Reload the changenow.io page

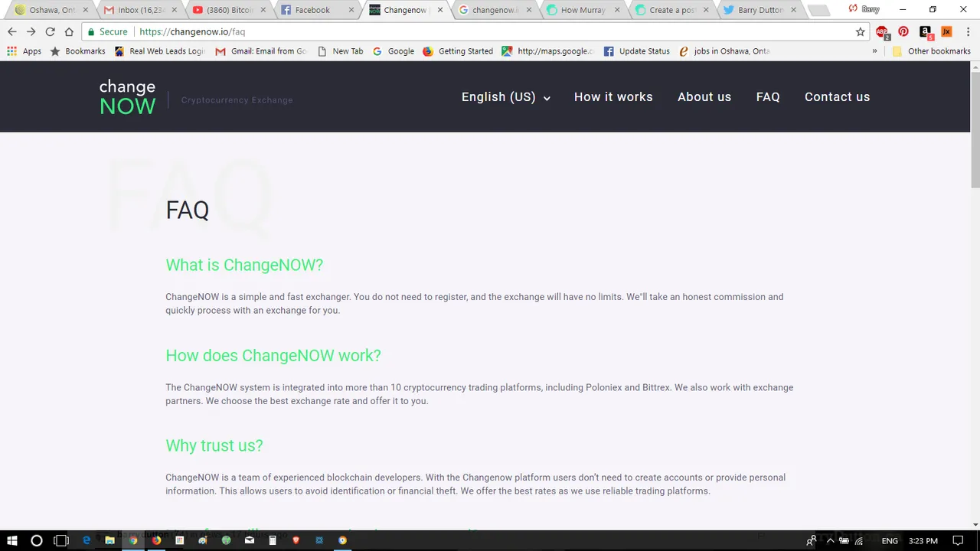pos(50,31)
